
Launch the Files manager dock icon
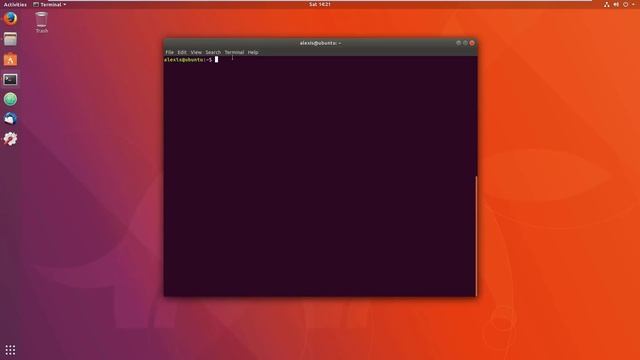[10, 39]
